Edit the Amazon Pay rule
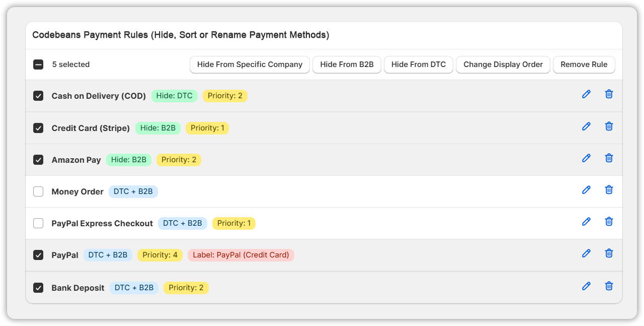 tap(586, 158)
